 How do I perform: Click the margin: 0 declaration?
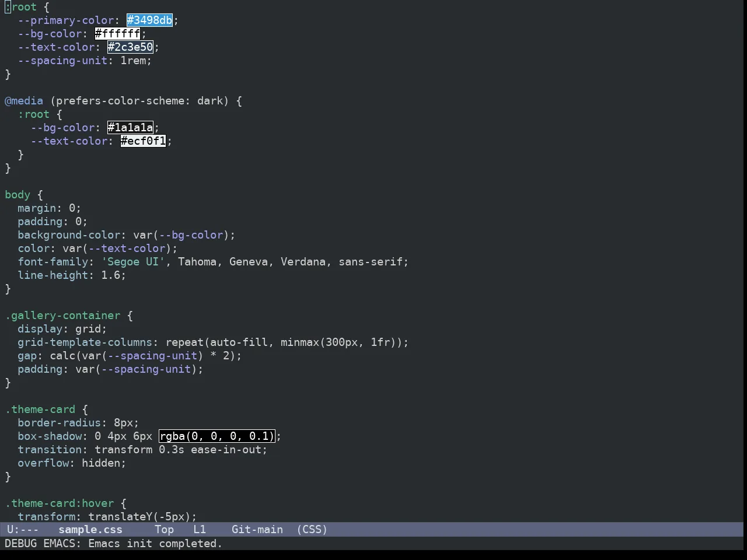pos(50,208)
